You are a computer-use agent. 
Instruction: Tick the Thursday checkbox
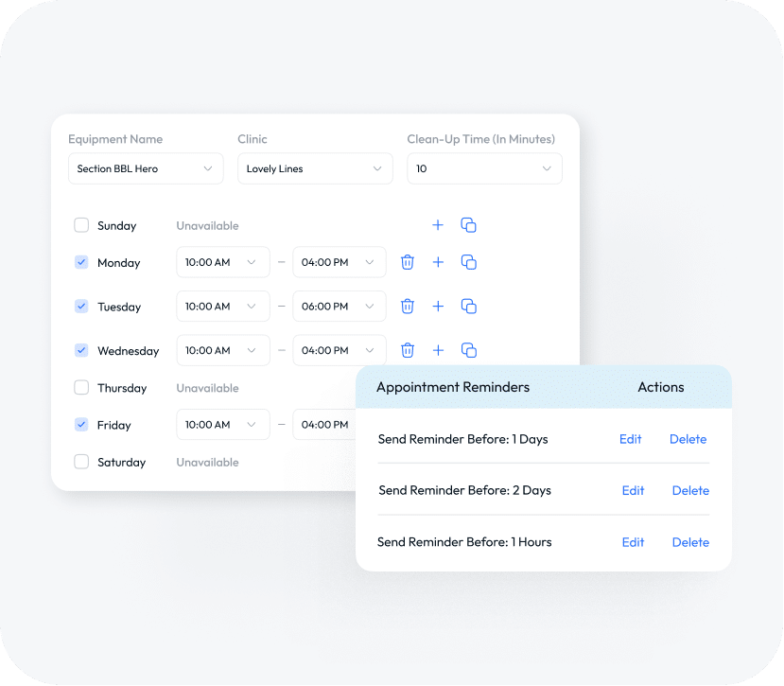pyautogui.click(x=81, y=388)
